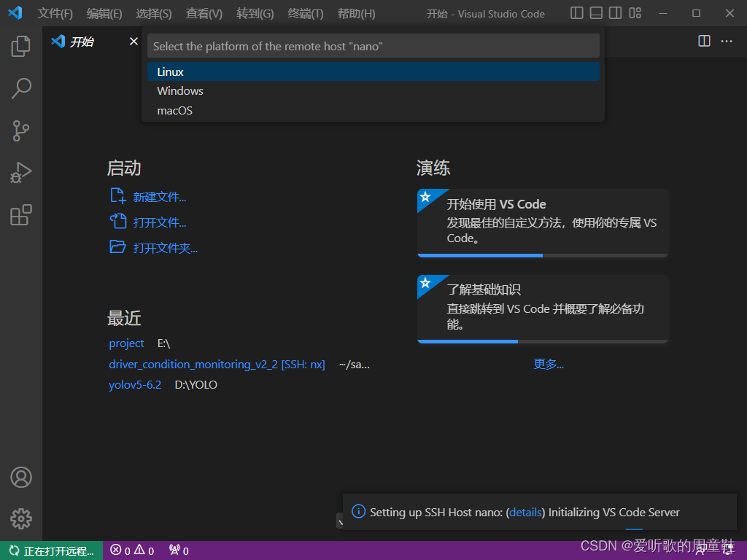The width and height of the screenshot is (747, 560).
Task: Choose Windows as remote host platform
Action: 373,91
